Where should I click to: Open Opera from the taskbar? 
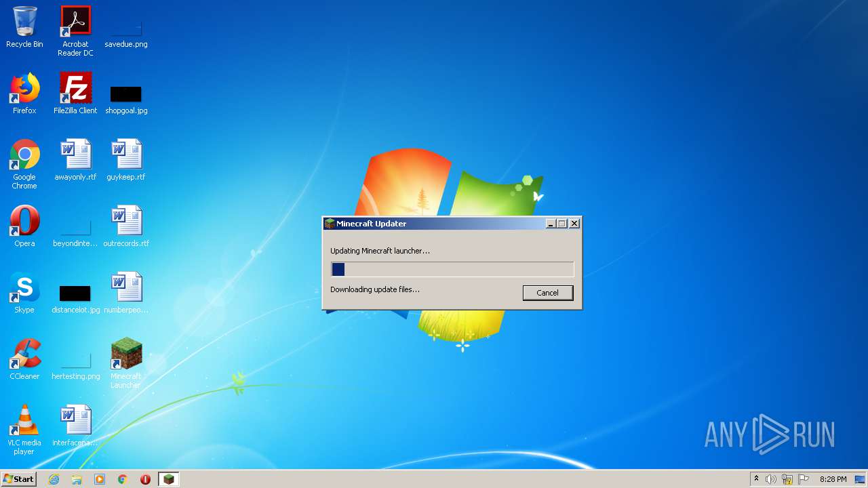tap(145, 479)
